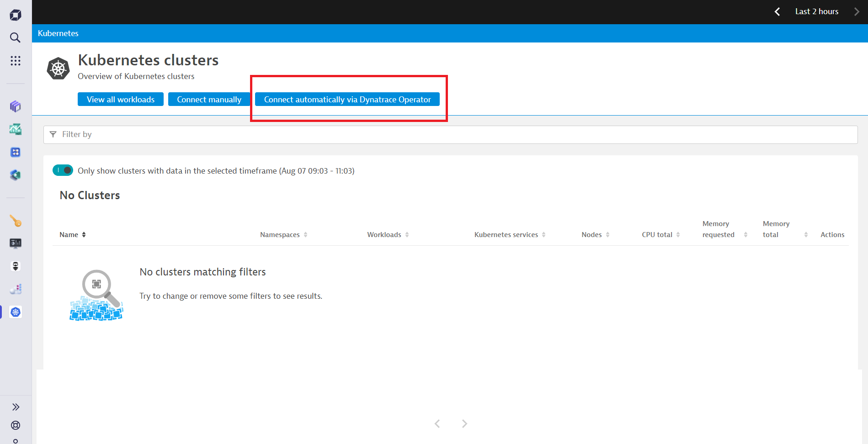Sort by Namespaces column
The height and width of the screenshot is (444, 868).
point(284,235)
